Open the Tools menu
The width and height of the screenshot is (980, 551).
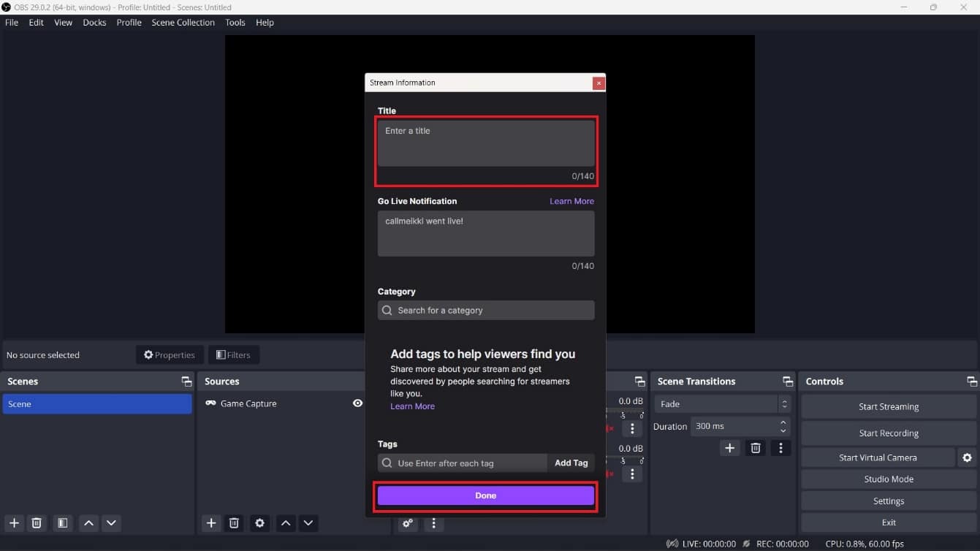point(235,23)
